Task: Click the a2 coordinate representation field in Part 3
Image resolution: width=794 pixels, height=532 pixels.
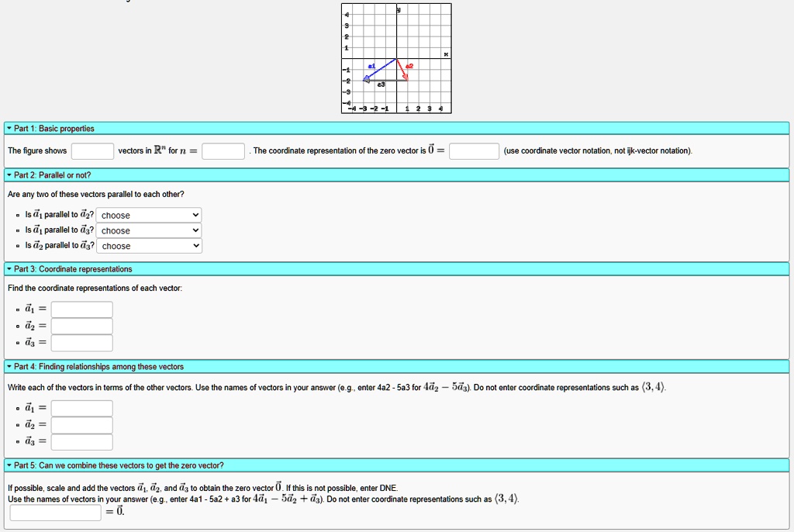Action: [x=81, y=326]
